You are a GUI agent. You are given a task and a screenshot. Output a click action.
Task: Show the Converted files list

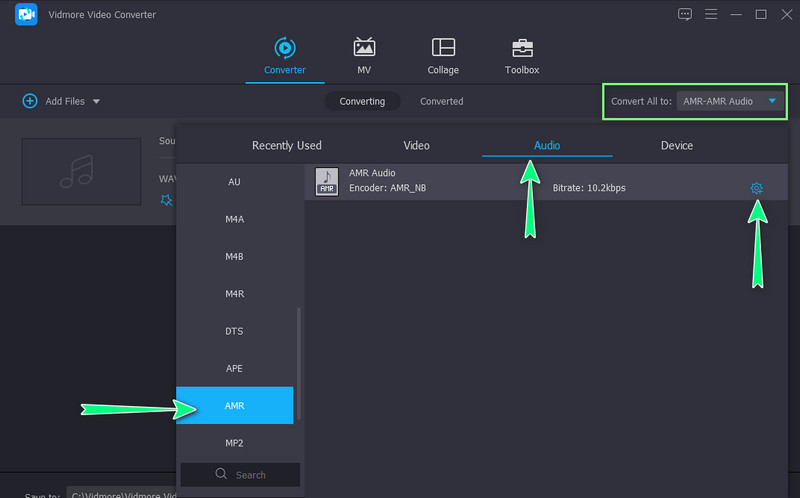click(441, 101)
